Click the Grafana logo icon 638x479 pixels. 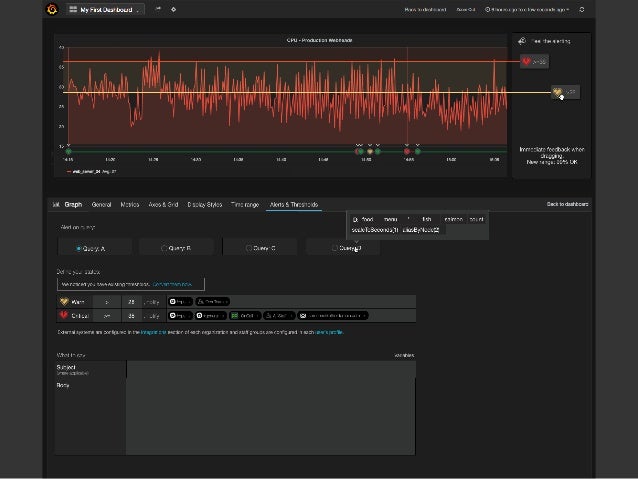click(x=51, y=9)
